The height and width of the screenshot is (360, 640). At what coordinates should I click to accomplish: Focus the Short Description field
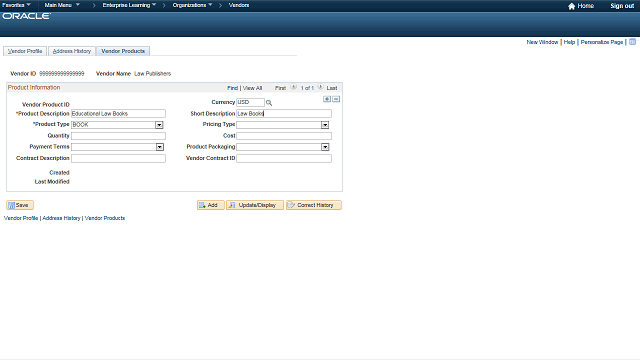pos(284,113)
